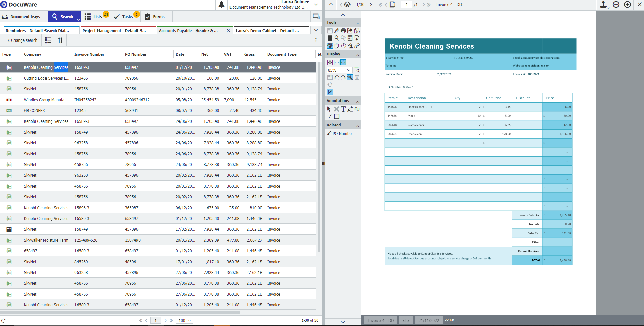Viewport: 644px width, 326px height.
Task: Click the print icon in Tools
Action: (x=343, y=31)
